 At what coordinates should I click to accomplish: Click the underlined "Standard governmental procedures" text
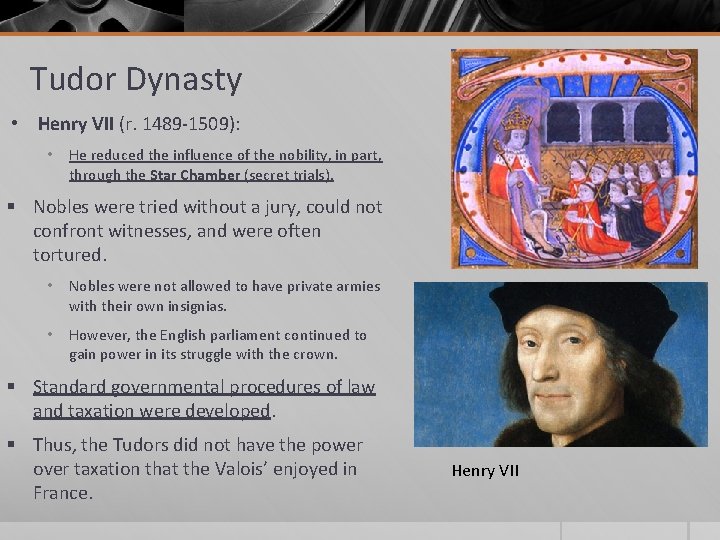(x=204, y=399)
